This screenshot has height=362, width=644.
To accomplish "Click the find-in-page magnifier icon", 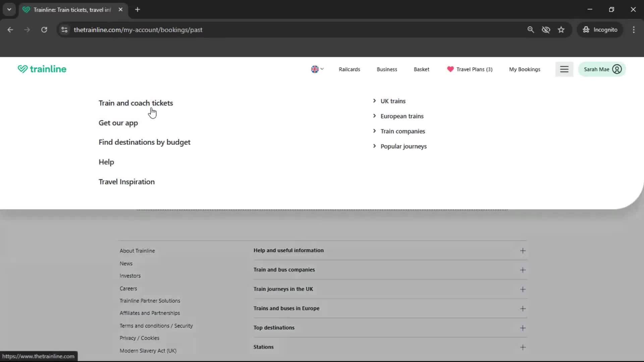I will (x=531, y=29).
